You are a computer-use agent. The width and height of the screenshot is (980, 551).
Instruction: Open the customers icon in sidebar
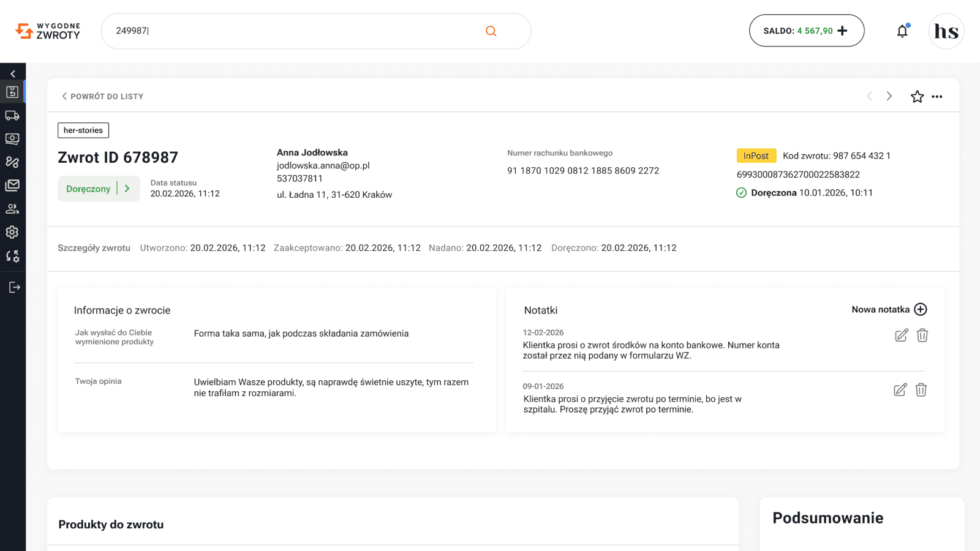(12, 209)
